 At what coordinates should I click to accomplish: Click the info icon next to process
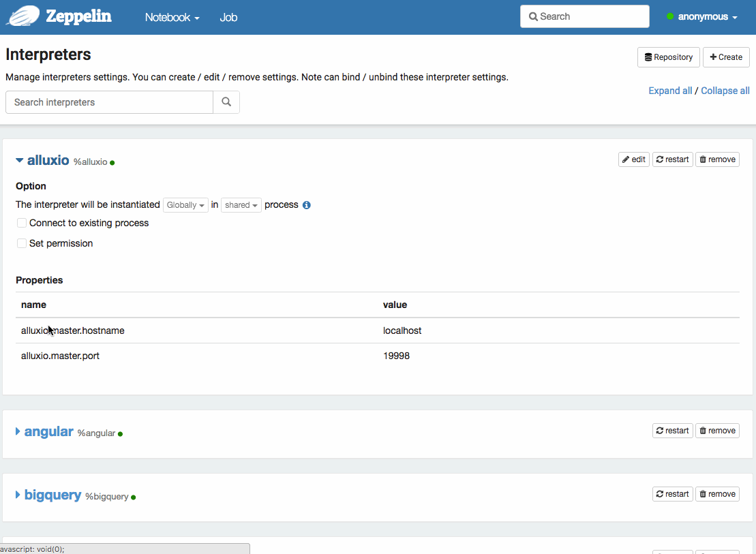[307, 205]
